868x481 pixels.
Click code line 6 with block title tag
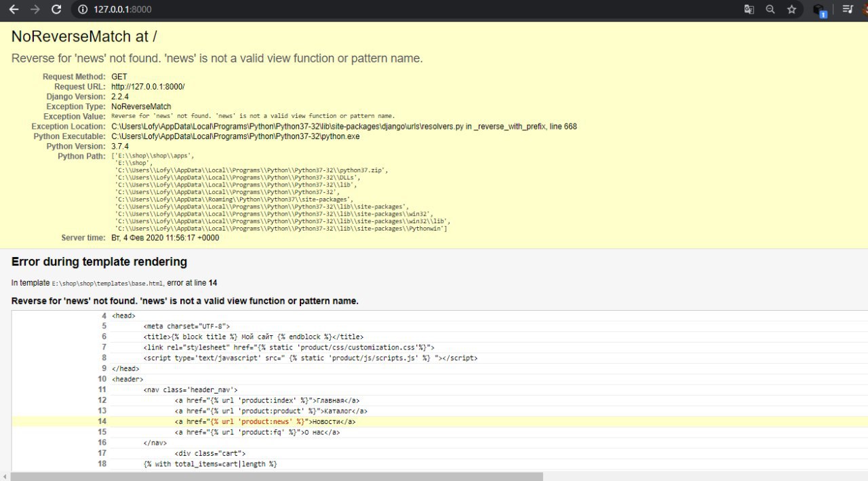254,336
